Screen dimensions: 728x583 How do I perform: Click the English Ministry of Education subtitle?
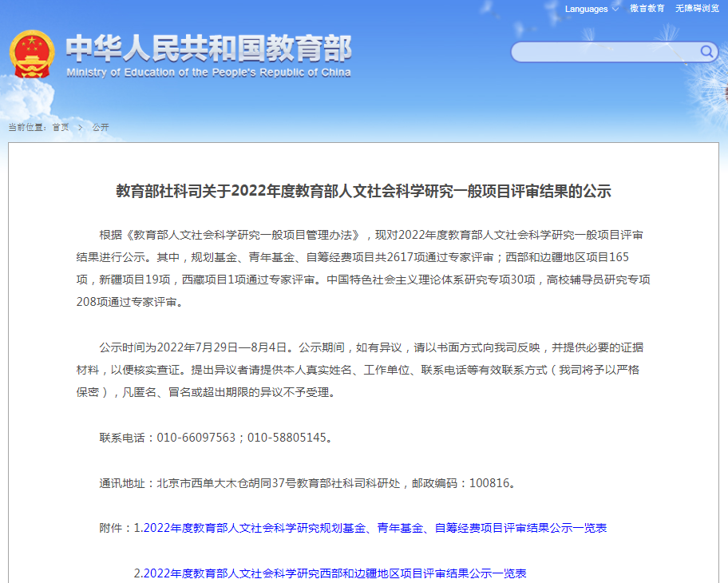pos(208,73)
